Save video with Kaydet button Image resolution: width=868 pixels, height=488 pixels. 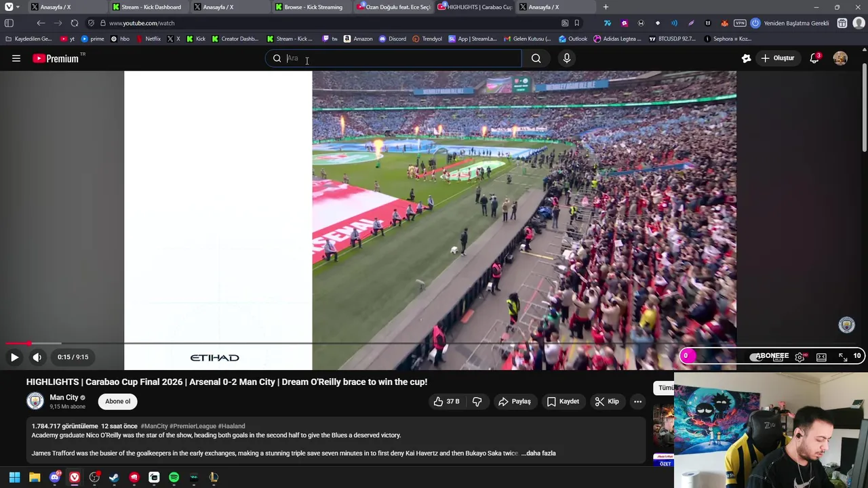click(x=563, y=401)
